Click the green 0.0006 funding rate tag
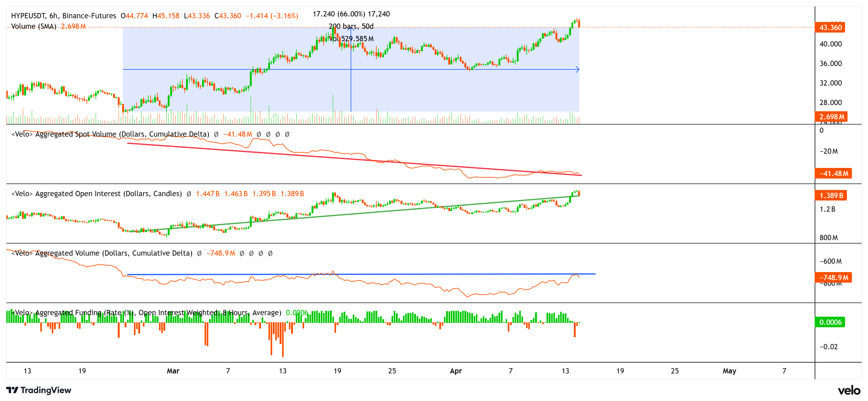Image resolution: width=868 pixels, height=401 pixels. click(x=830, y=322)
